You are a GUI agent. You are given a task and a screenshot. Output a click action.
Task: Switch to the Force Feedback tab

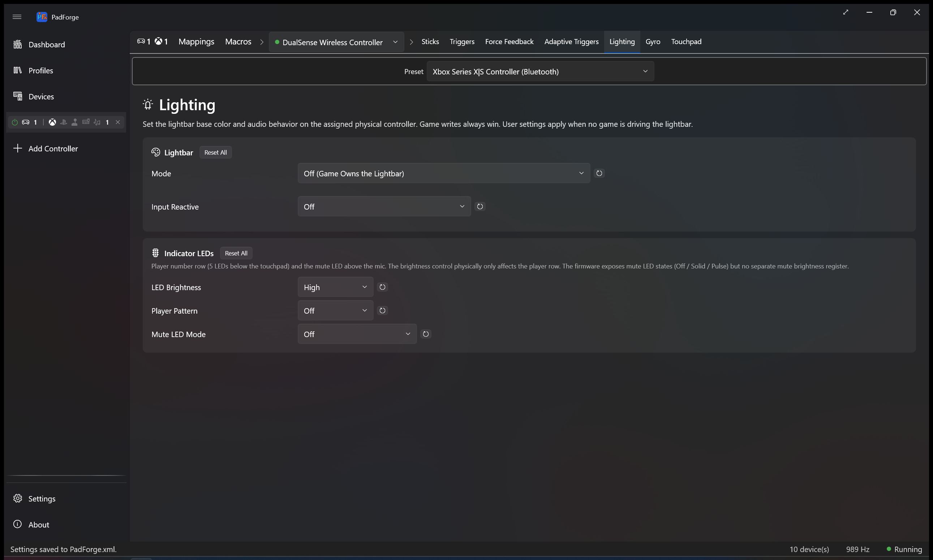click(509, 42)
